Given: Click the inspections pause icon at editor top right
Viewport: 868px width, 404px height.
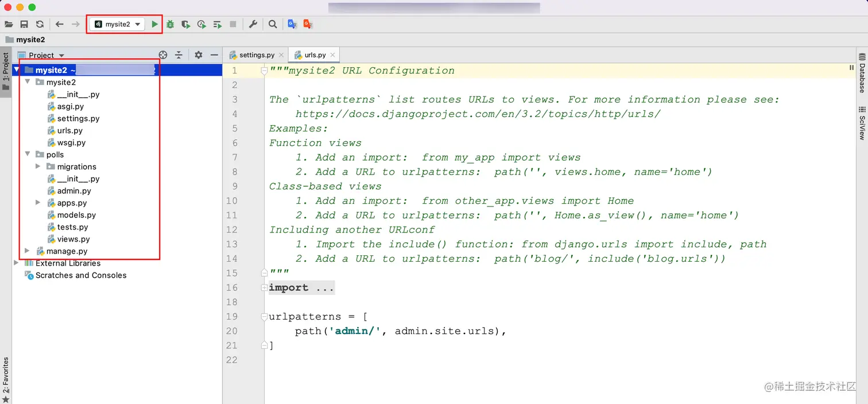Looking at the screenshot, I should [851, 68].
